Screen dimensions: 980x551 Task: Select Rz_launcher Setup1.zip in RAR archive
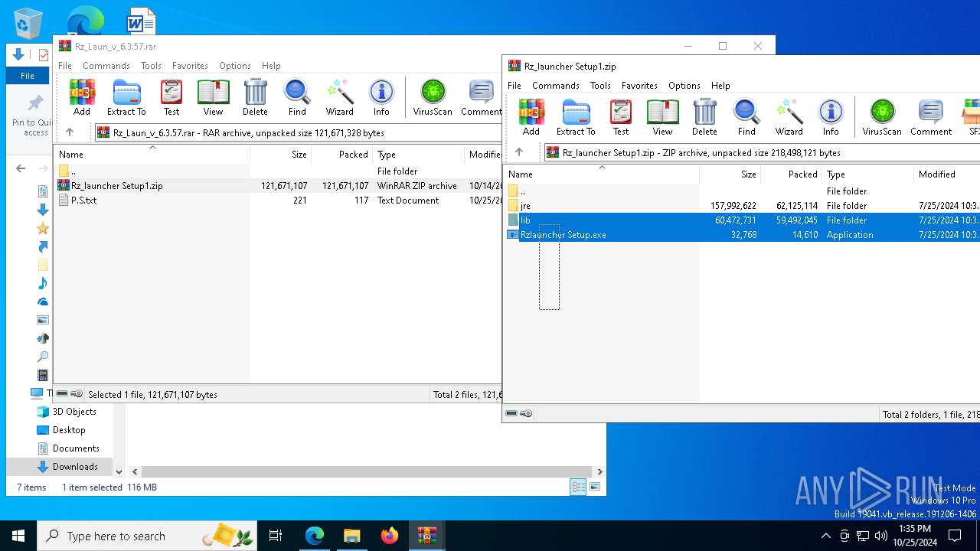(x=279, y=185)
